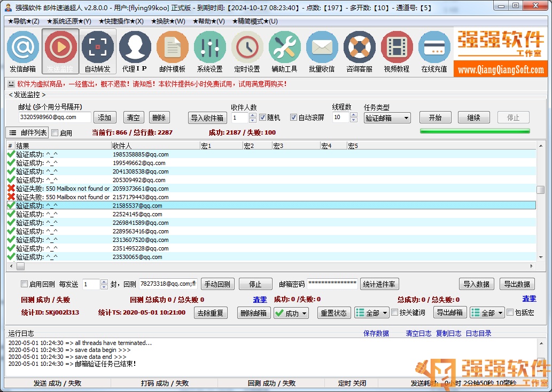
Task: Click the 手动回测 button
Action: click(x=217, y=284)
